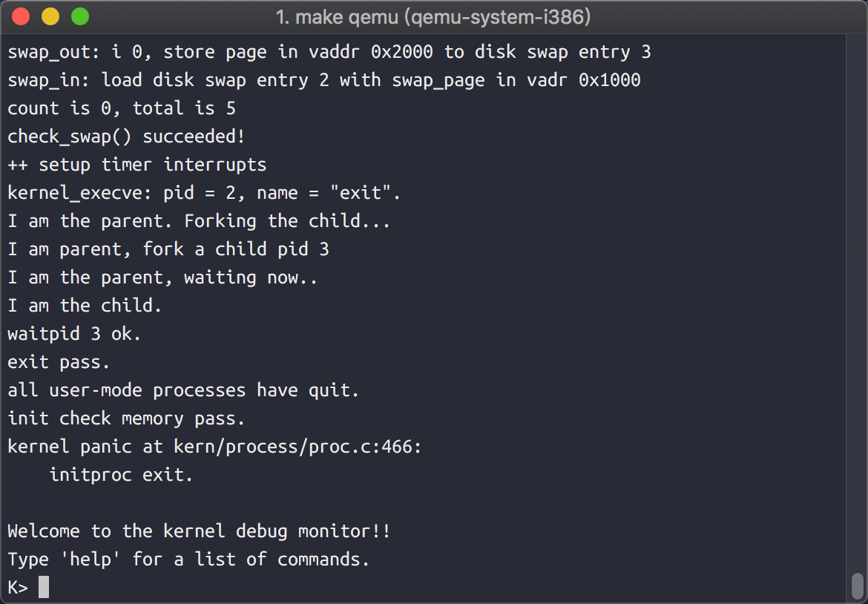The width and height of the screenshot is (868, 604).
Task: Click the "init check memory pass." line
Action: pos(126,418)
